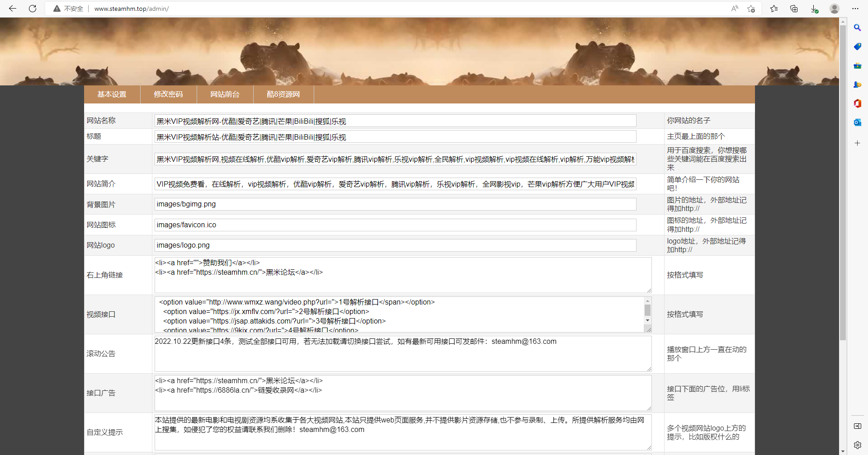Open Office in the sidebar
This screenshot has height=455, width=868.
tap(857, 103)
